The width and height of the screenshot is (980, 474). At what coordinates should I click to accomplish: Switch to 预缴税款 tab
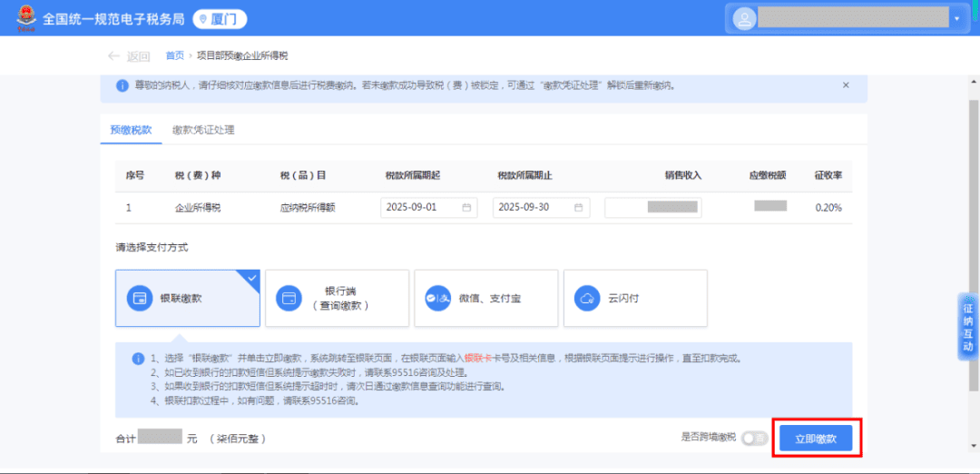[x=132, y=130]
